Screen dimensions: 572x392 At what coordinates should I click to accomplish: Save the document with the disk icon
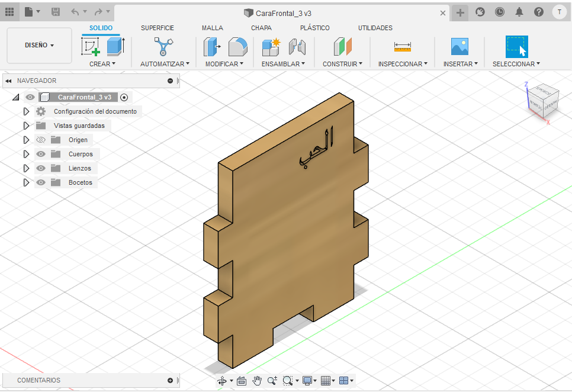point(56,12)
